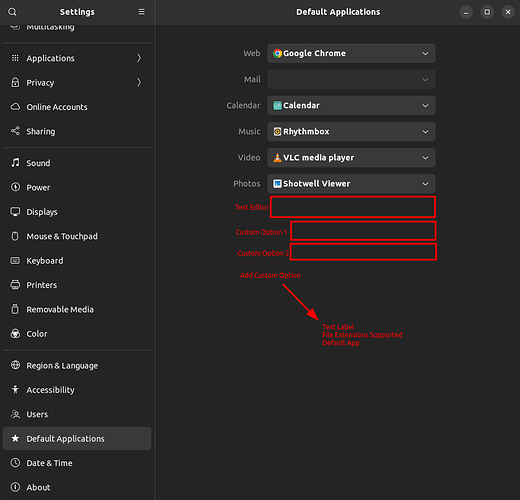The width and height of the screenshot is (520, 500).
Task: Click the search icon in Settings header
Action: [12, 12]
